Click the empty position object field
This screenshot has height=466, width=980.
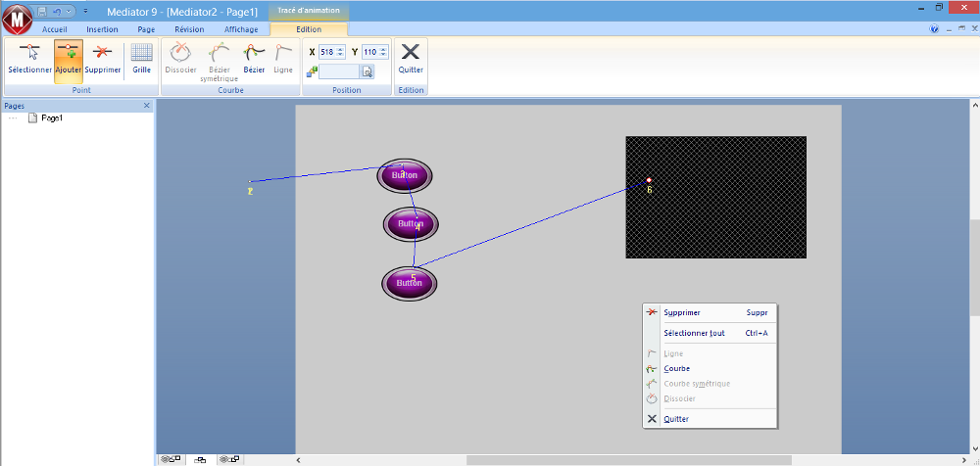pos(339,71)
